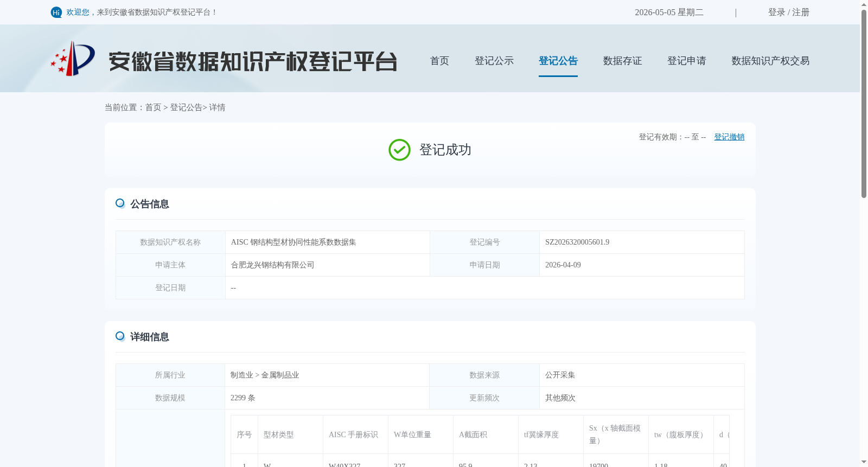This screenshot has height=467, width=868.
Task: Click the platform title 安徽省数据知识产权登记平台
Action: (x=253, y=61)
